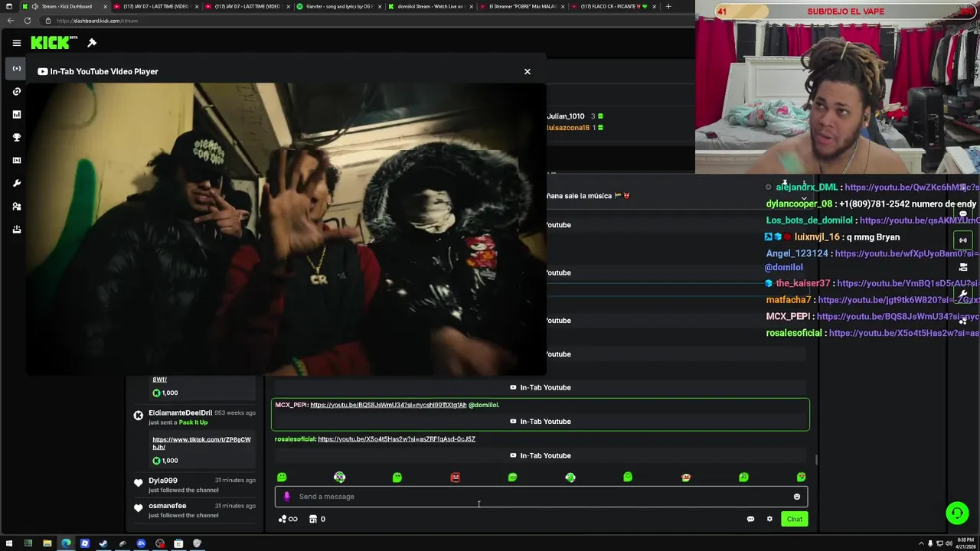The height and width of the screenshot is (551, 980).
Task: Switch to Ganster song and lyrics tab
Action: (x=338, y=6)
